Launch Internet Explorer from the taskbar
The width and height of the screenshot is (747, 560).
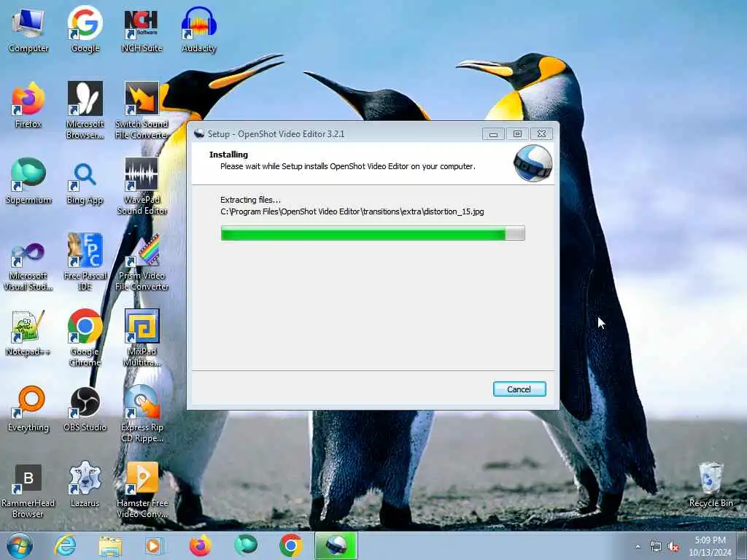pyautogui.click(x=65, y=545)
